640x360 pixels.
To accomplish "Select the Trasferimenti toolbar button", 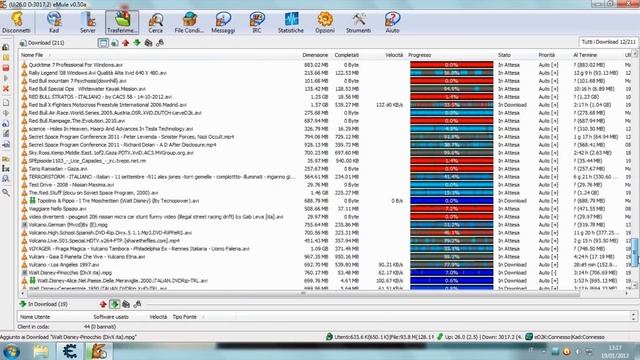I will coord(122,22).
